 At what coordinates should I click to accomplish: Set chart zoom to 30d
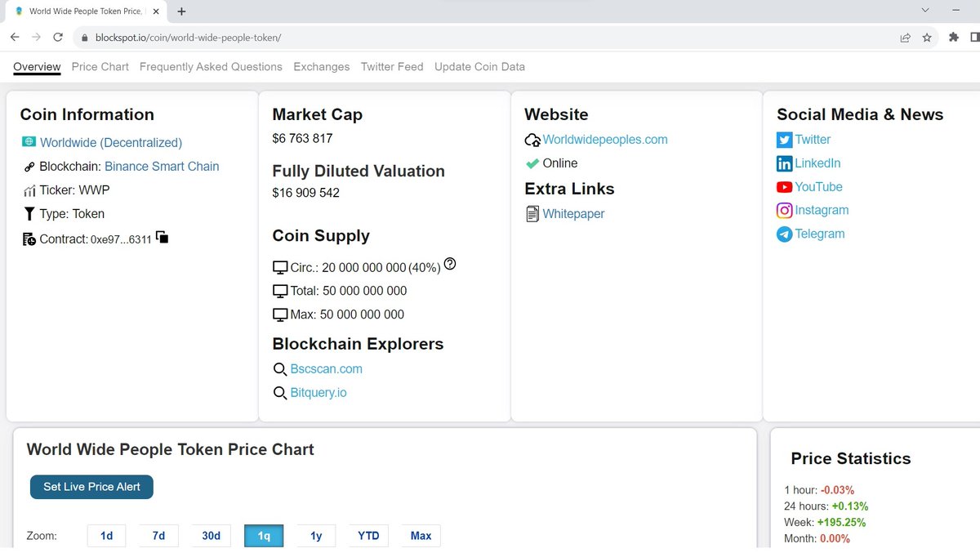click(x=211, y=536)
